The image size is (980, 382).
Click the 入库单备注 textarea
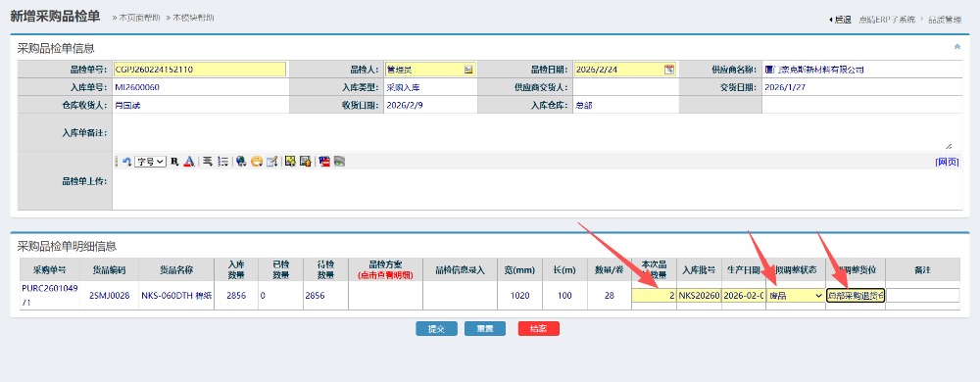pos(533,132)
